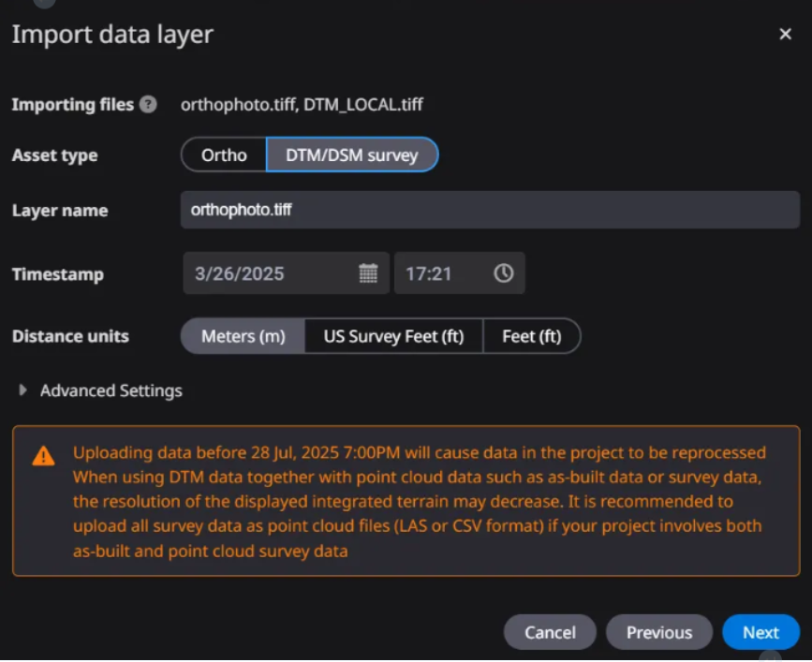Click the help icon beside Importing files
The height and width of the screenshot is (662, 812).
(148, 105)
